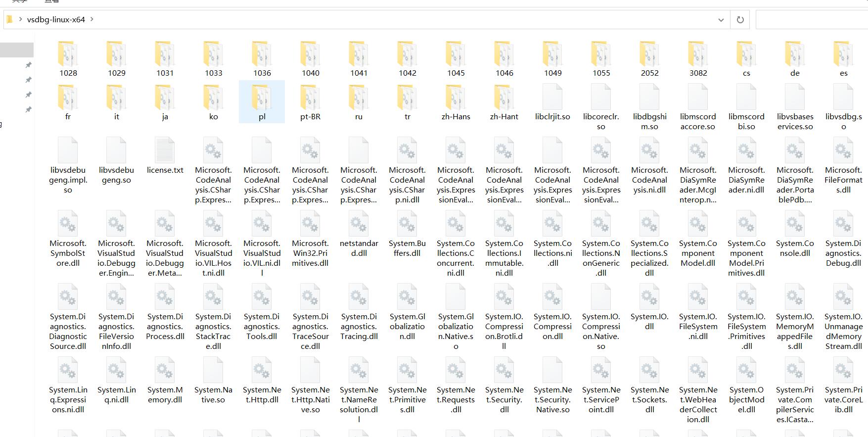Select 'System.Net.Requests.dll' file name
The height and width of the screenshot is (437, 868).
pos(456,400)
